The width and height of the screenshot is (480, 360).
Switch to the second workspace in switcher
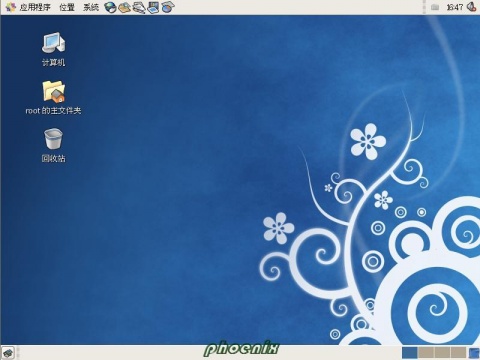(x=426, y=353)
